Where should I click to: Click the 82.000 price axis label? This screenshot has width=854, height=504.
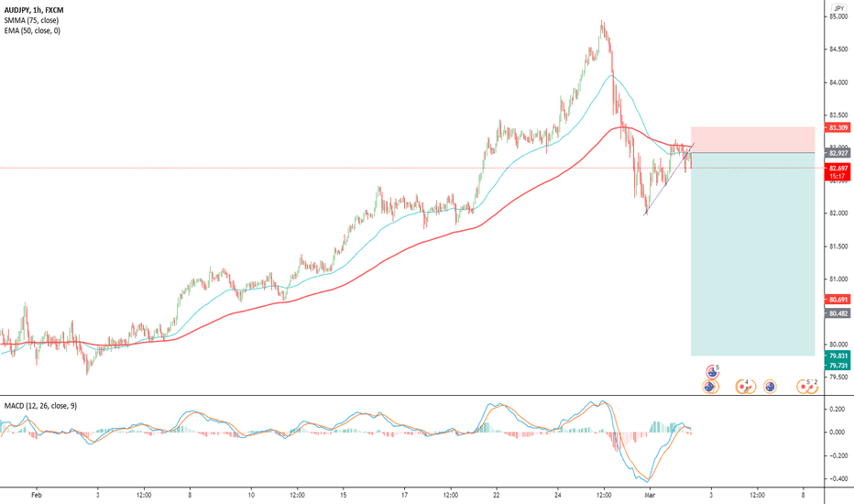[x=838, y=213]
